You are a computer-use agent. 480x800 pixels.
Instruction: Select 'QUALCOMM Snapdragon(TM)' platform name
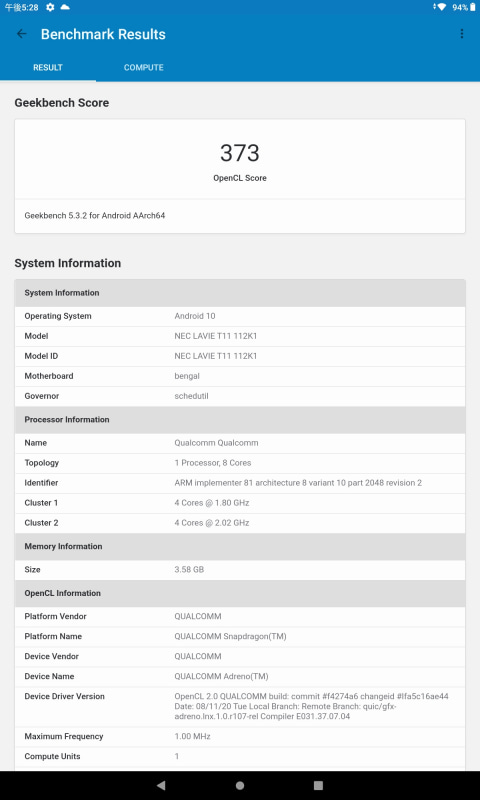(x=231, y=636)
